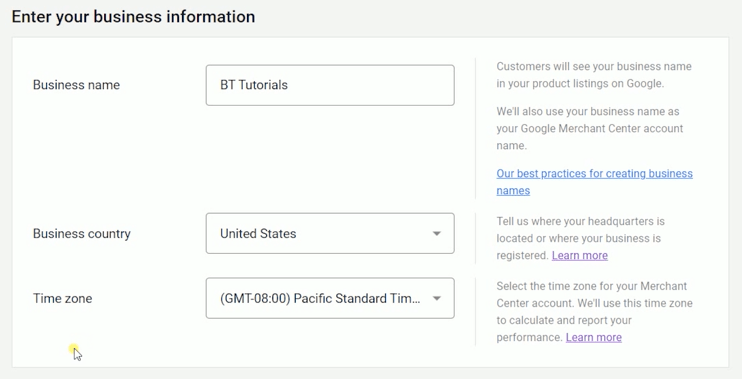Click the Business country label
742x379 pixels.
(81, 234)
